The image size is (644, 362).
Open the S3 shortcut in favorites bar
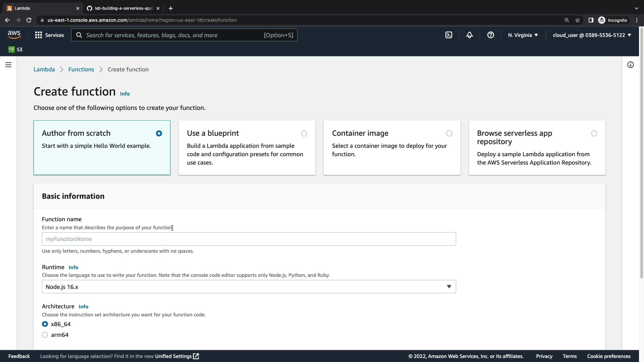pyautogui.click(x=15, y=50)
